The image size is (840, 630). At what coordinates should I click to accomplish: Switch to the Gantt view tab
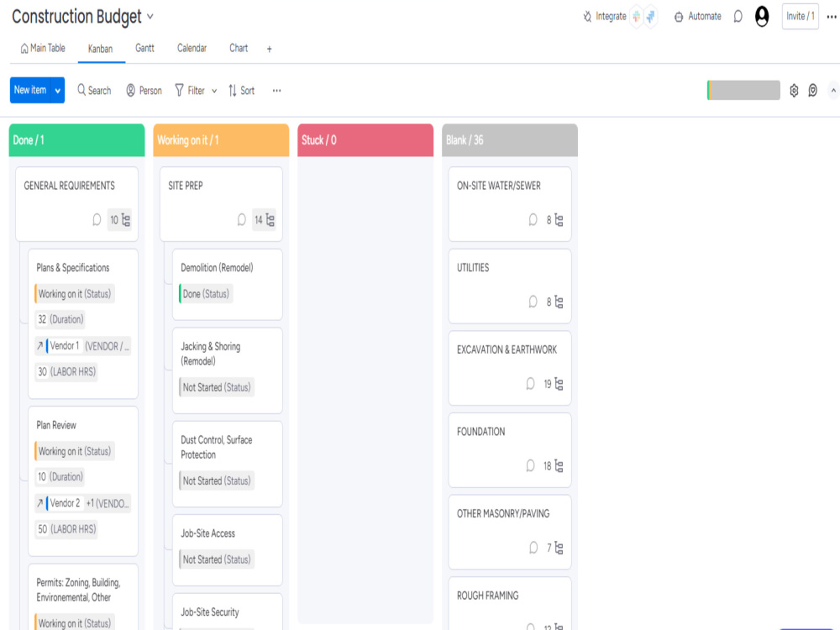pyautogui.click(x=144, y=48)
